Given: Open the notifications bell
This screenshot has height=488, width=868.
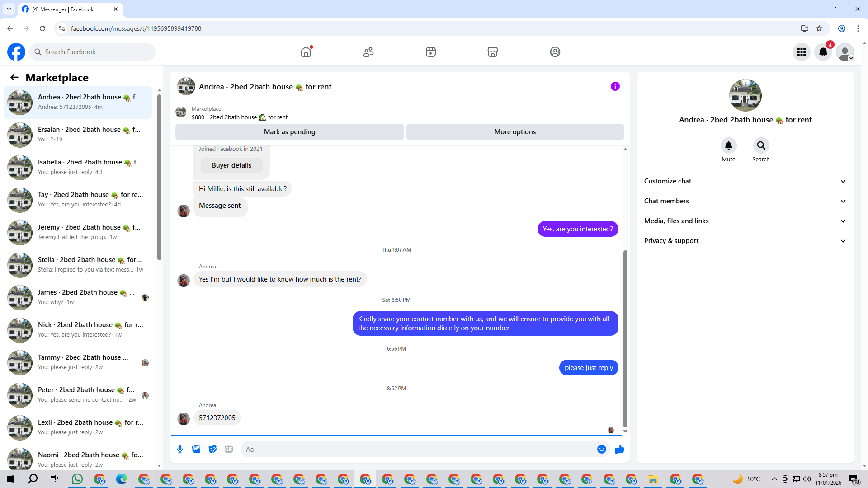Looking at the screenshot, I should 823,52.
